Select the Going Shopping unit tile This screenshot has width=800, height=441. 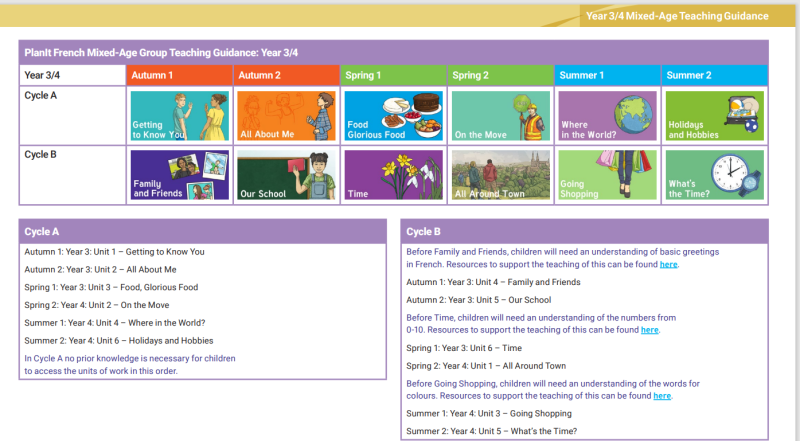tap(608, 175)
